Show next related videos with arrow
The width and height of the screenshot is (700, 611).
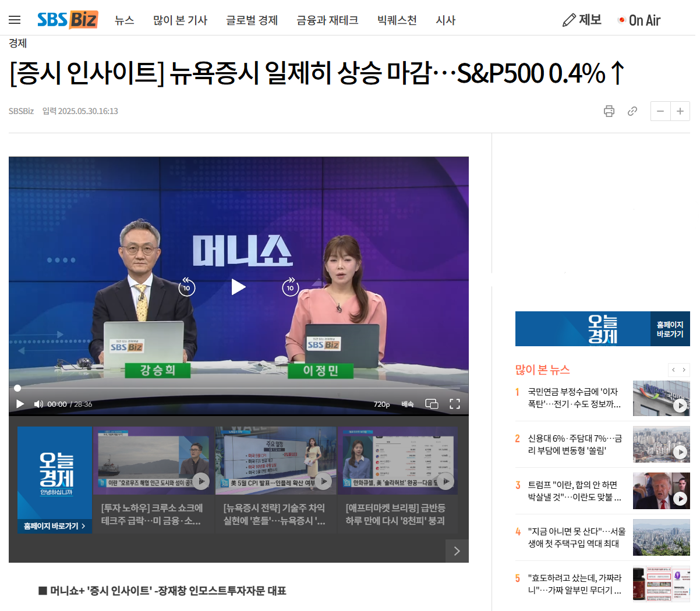[457, 551]
